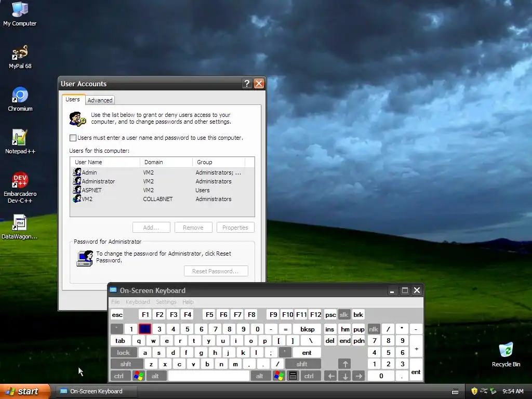
Task: Sort list by Group column header
Action: (x=219, y=162)
